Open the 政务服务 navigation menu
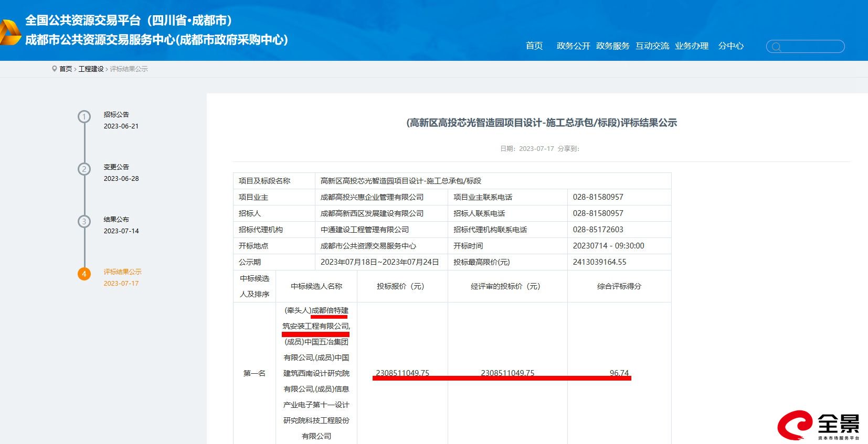The height and width of the screenshot is (444, 868). coord(613,46)
